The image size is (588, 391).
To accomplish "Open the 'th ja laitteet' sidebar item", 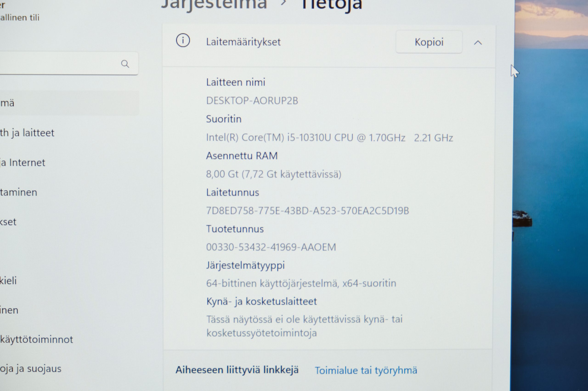I will pyautogui.click(x=27, y=133).
